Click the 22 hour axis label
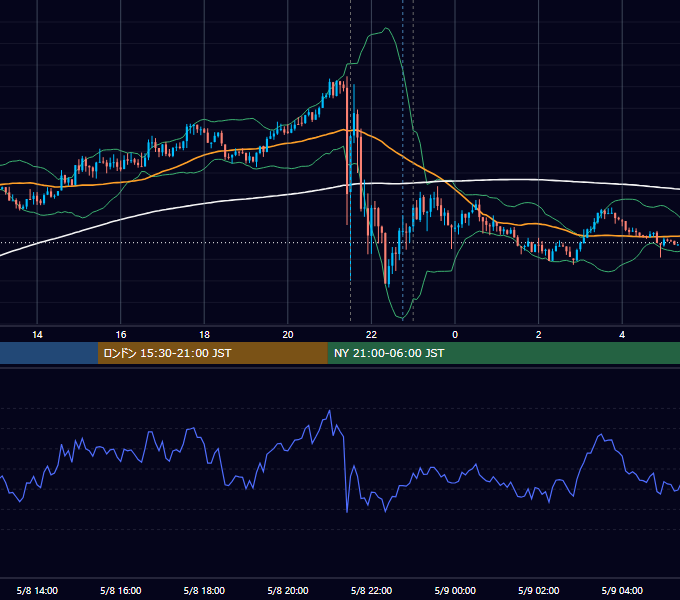Viewport: 680px width, 600px height. click(371, 335)
